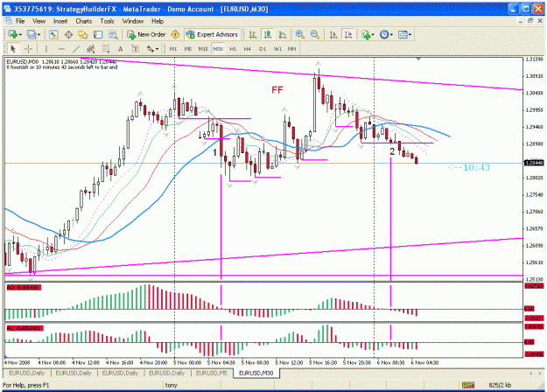Open the Market Watch window icon

(53, 34)
